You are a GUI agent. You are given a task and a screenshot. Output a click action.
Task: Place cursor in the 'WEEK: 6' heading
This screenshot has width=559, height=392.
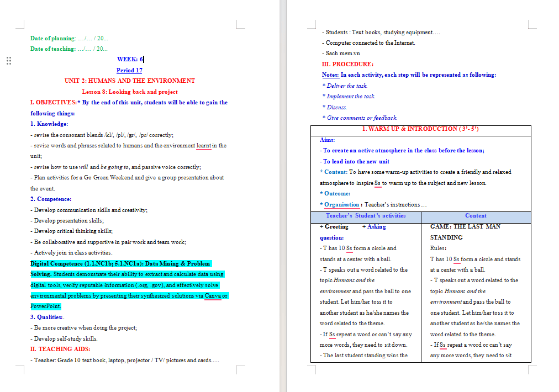(130, 59)
